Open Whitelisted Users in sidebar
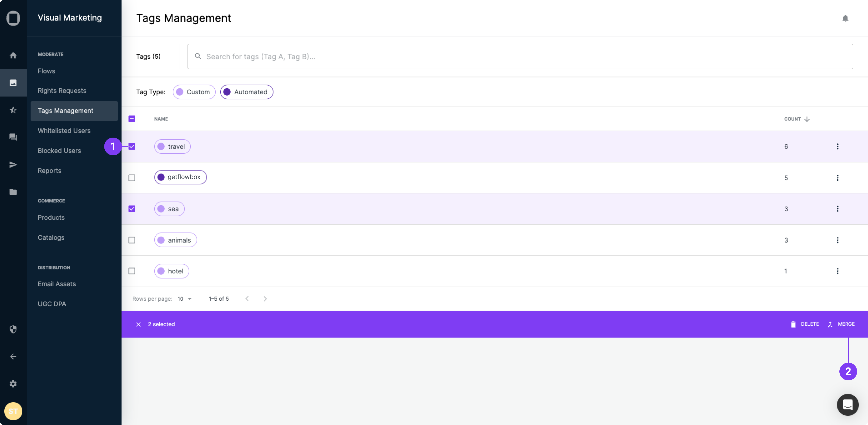This screenshot has height=425, width=868. (x=64, y=130)
